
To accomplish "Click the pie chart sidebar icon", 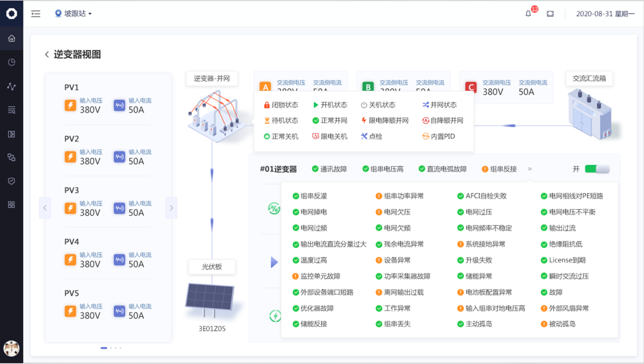I will click(x=11, y=62).
